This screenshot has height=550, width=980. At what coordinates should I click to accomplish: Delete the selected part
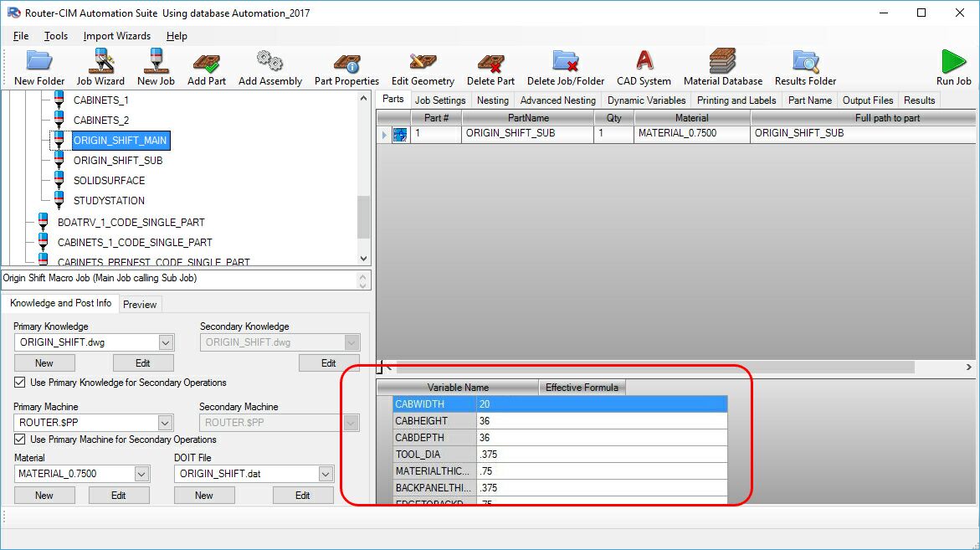(x=490, y=67)
